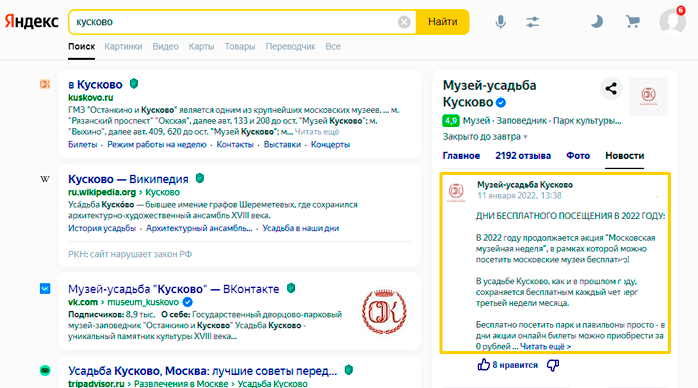Click the Яндекс logo

pyautogui.click(x=32, y=21)
